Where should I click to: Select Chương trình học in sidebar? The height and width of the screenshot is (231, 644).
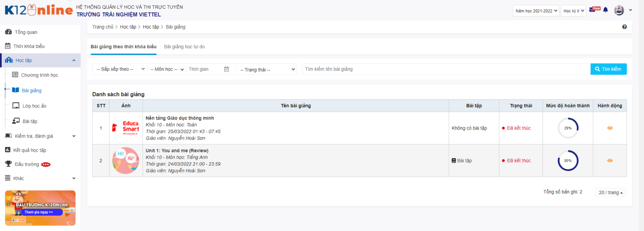(x=39, y=75)
